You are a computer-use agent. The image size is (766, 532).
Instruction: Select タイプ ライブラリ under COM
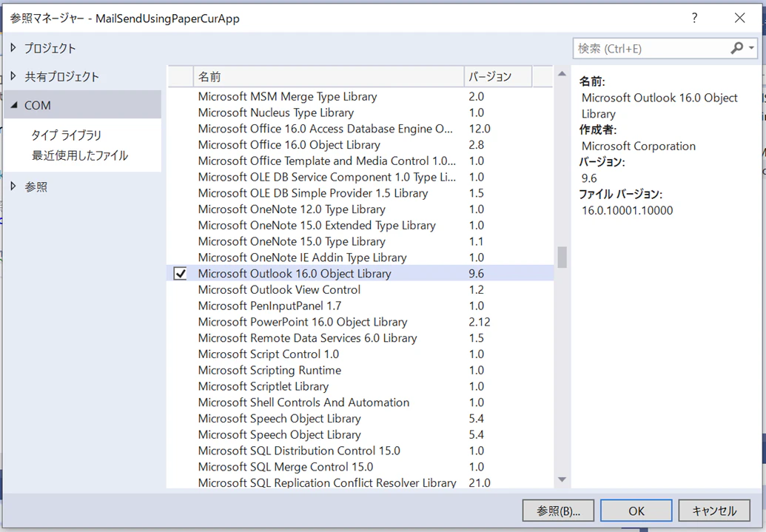67,135
